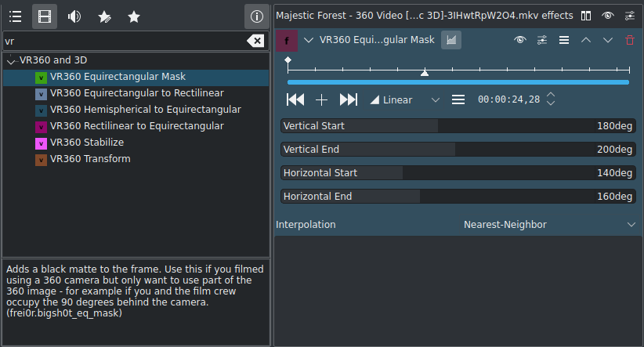Open the favorite effects list
This screenshot has height=347, width=644.
(134, 16)
